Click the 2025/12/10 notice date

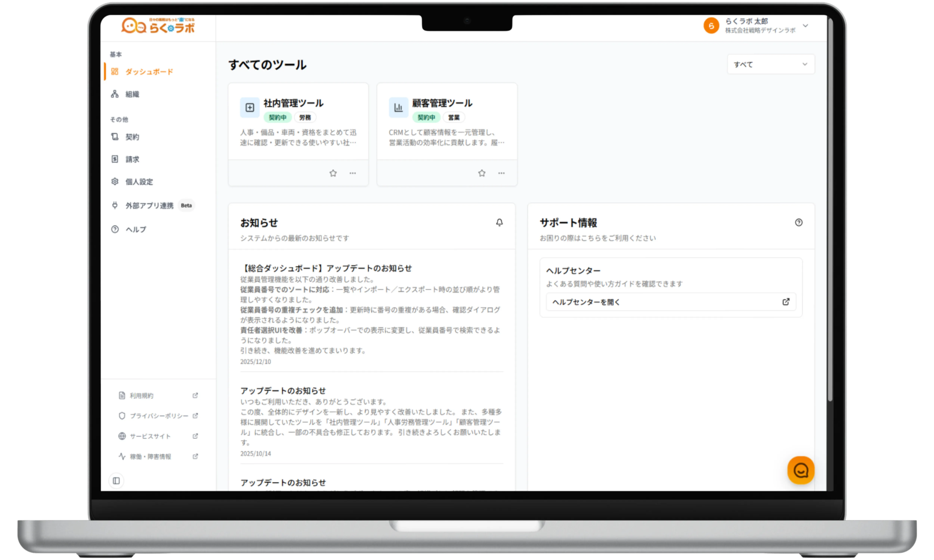[256, 362]
